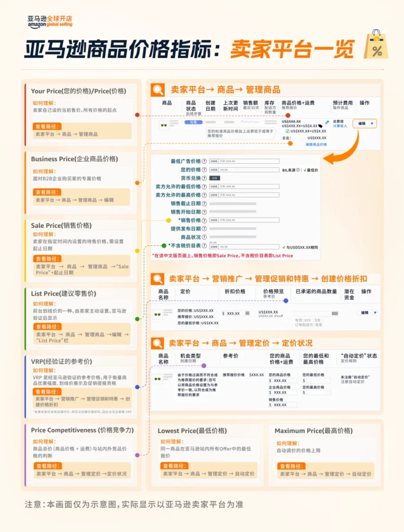Viewport: 404px width, 532px height.
Task: Click the 创建日期 column header
Action: click(211, 105)
